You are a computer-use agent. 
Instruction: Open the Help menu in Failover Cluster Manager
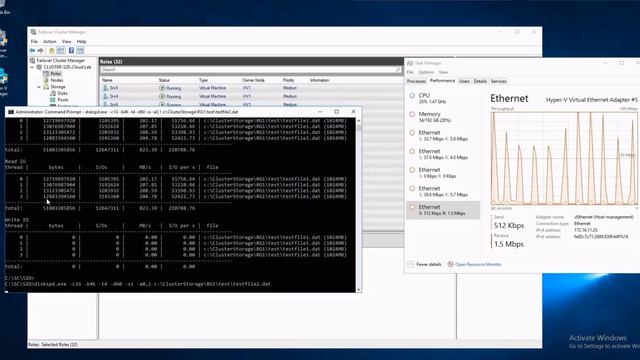pyautogui.click(x=81, y=42)
